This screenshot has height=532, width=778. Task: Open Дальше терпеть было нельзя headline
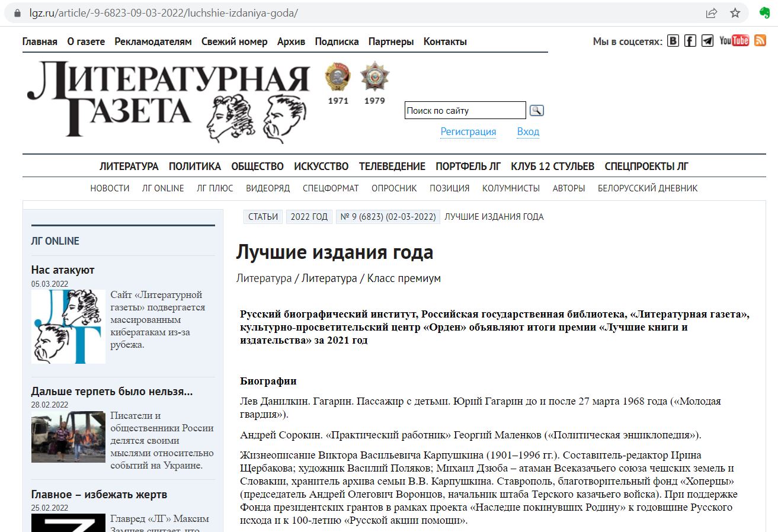[112, 392]
